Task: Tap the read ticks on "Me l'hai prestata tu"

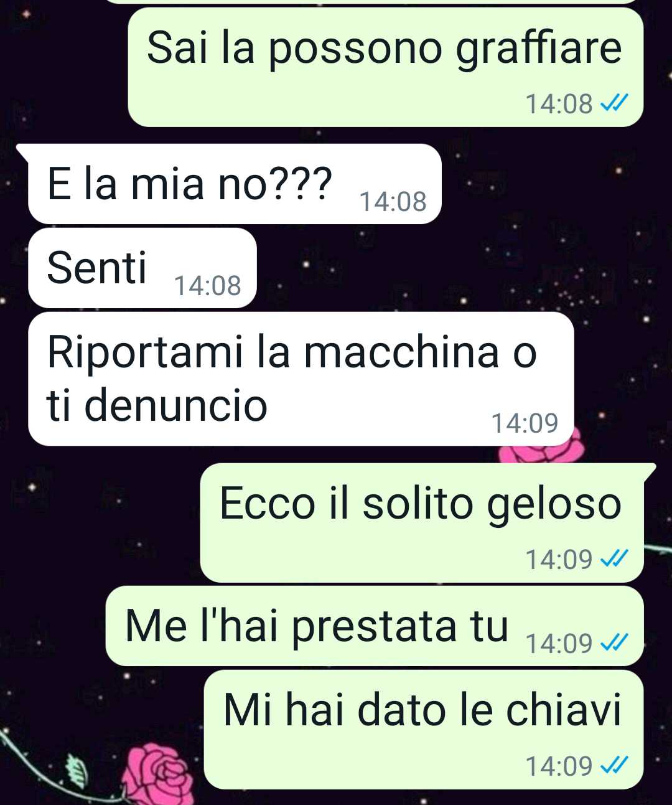Action: tap(613, 643)
